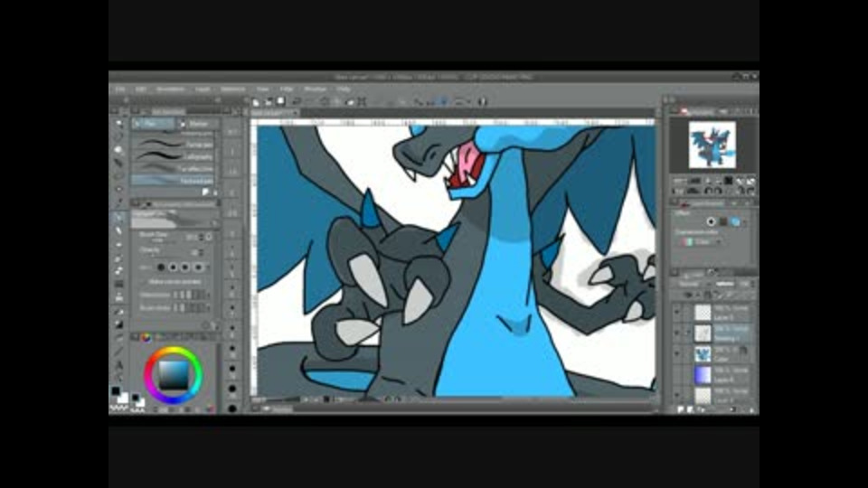
Task: Click the layer color effect icon
Action: pyautogui.click(x=735, y=222)
